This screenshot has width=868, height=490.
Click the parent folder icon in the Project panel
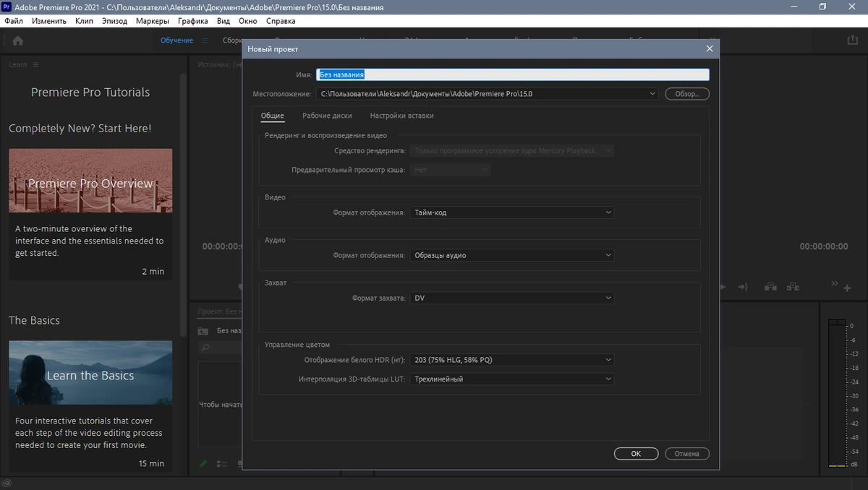[203, 331]
